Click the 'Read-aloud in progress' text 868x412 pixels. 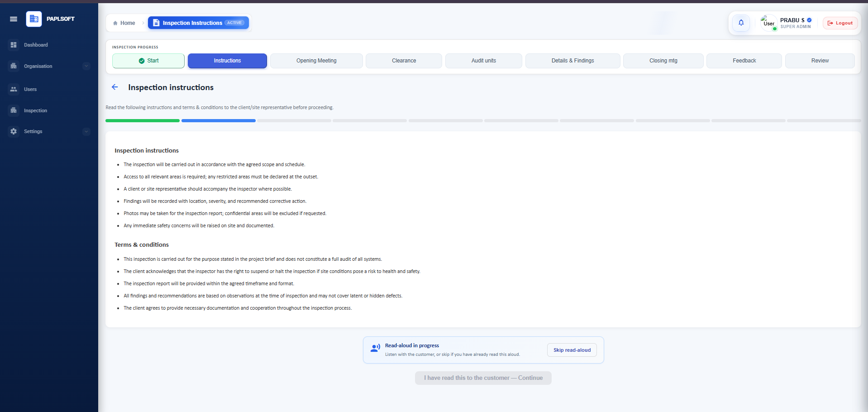click(x=412, y=345)
